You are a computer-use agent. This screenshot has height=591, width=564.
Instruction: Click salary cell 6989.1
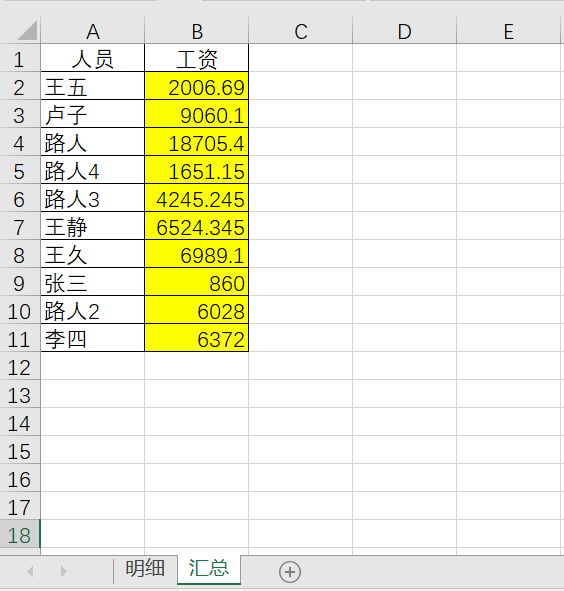[197, 254]
